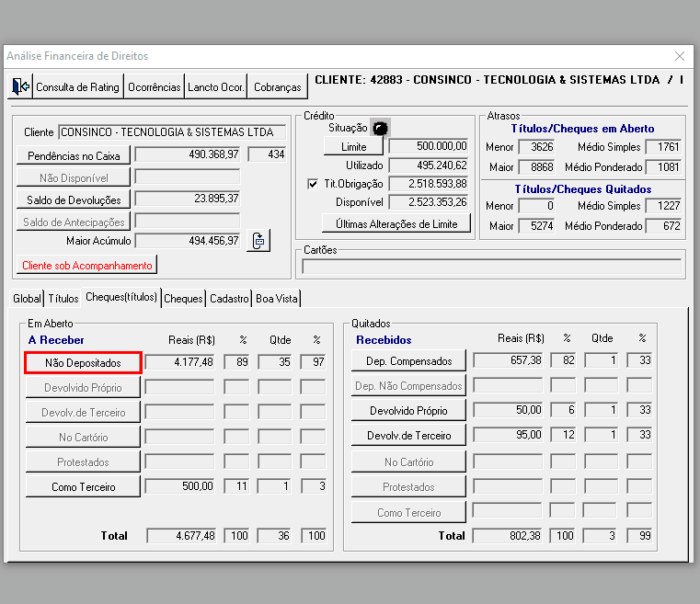Toggle the Tit.Obrigação checkbox
This screenshot has height=604, width=700.
click(x=313, y=184)
